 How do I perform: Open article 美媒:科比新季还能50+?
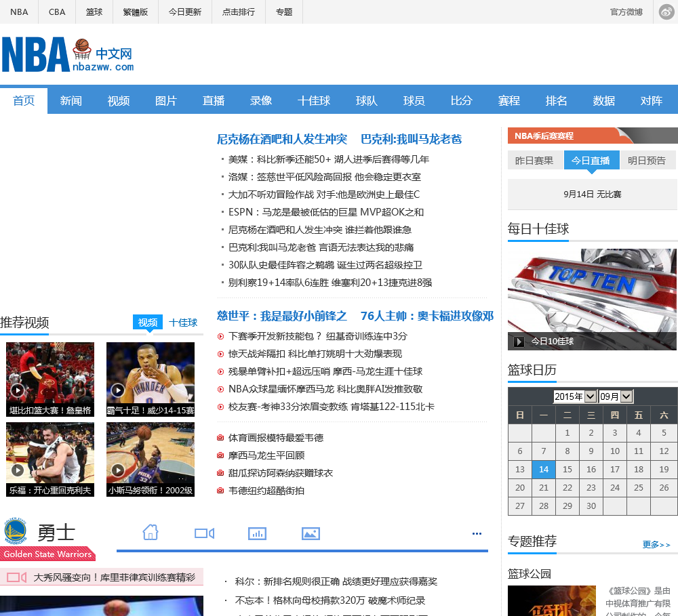pyautogui.click(x=329, y=159)
